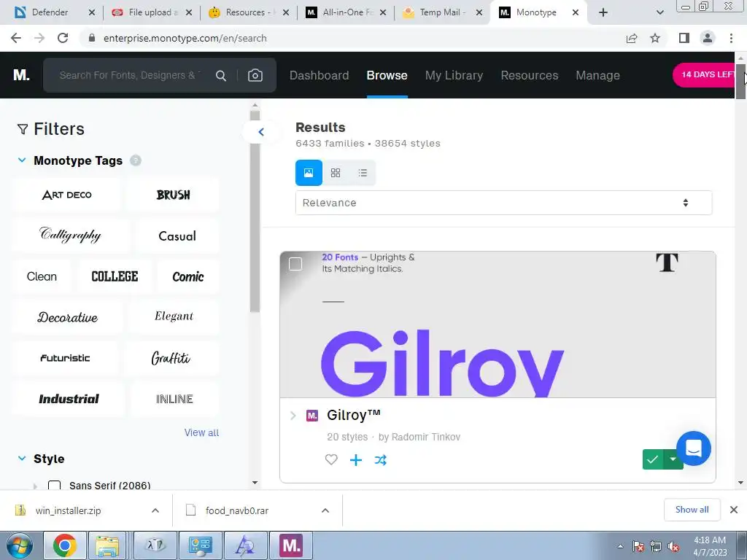The height and width of the screenshot is (560, 747).
Task: Open the tab search dropdown
Action: pyautogui.click(x=659, y=12)
